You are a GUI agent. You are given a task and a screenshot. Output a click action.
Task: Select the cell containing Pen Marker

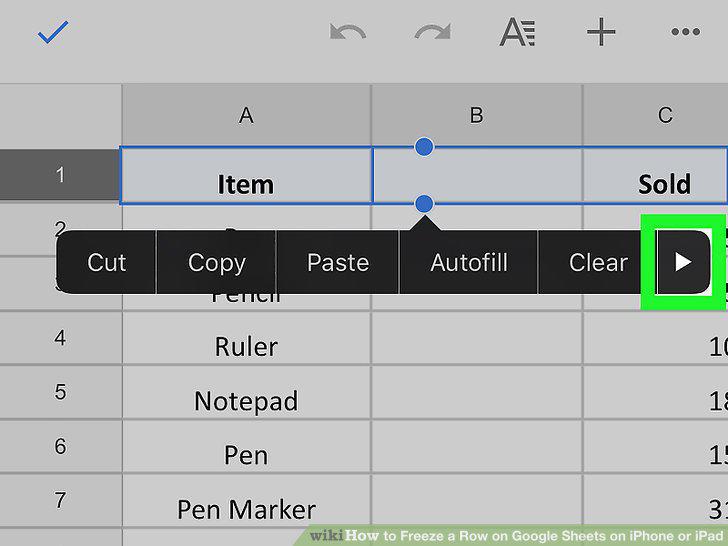pyautogui.click(x=247, y=500)
